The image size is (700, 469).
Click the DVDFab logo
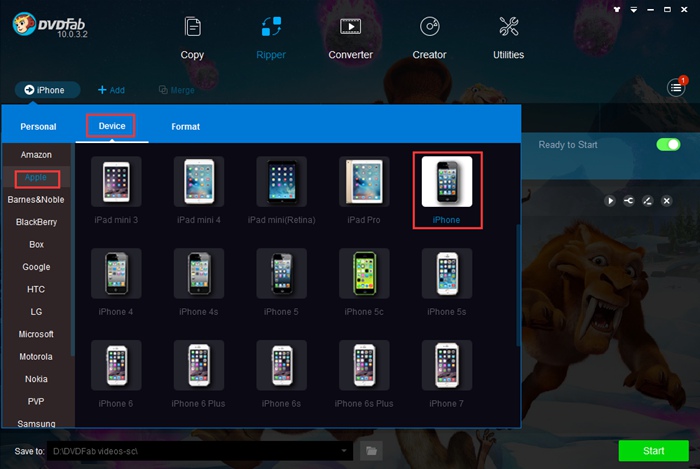click(x=49, y=25)
